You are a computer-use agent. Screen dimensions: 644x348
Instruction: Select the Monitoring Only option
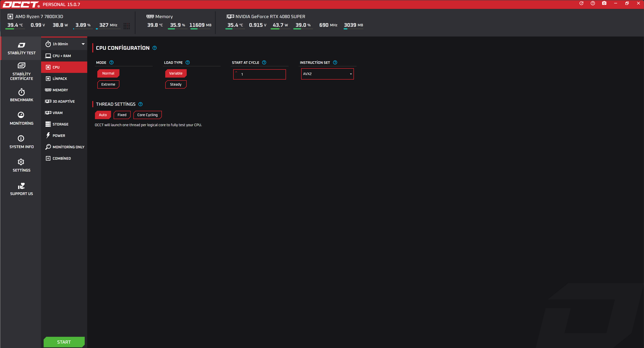pyautogui.click(x=64, y=147)
